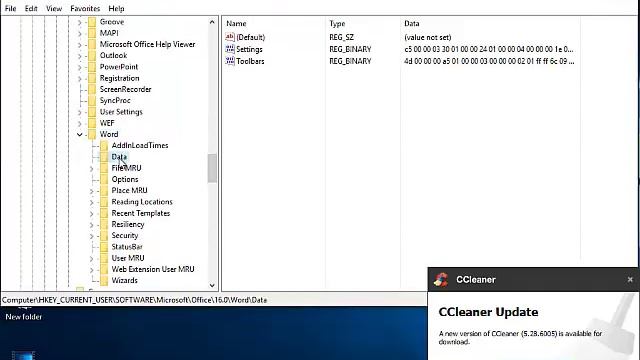The height and width of the screenshot is (360, 640).
Task: Open the View menu
Action: click(x=54, y=8)
